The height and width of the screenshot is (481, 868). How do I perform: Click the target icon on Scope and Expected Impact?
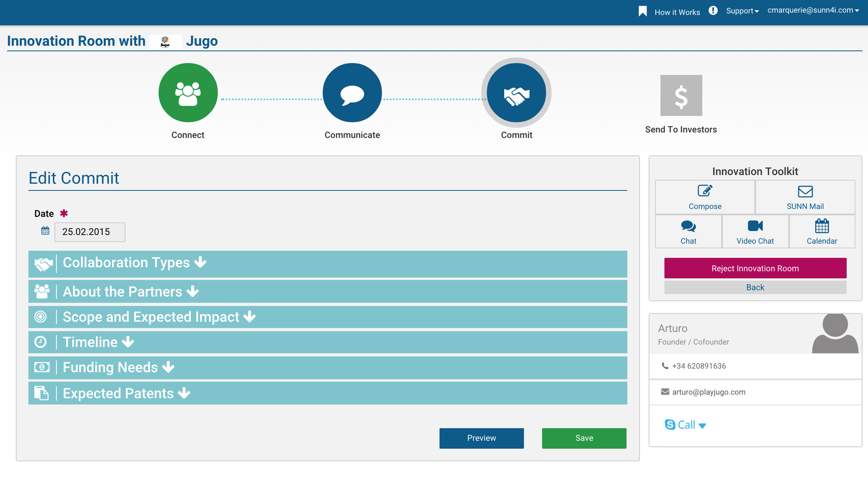(41, 317)
